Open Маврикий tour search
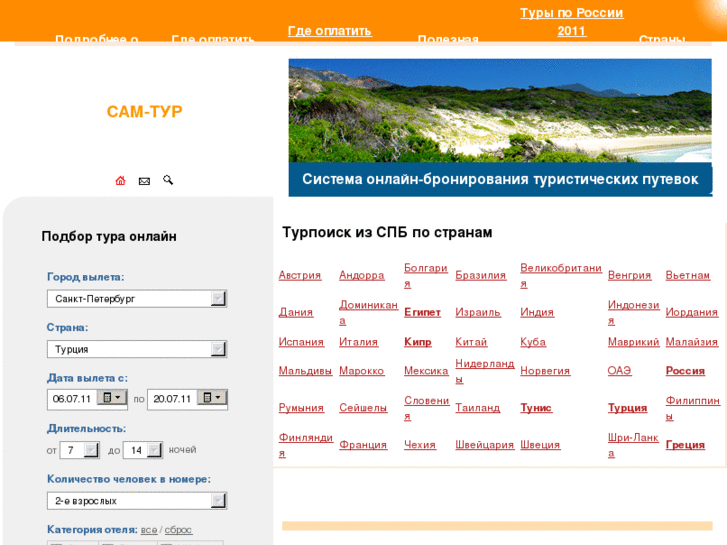Viewport: 727px width, 545px height. click(633, 342)
